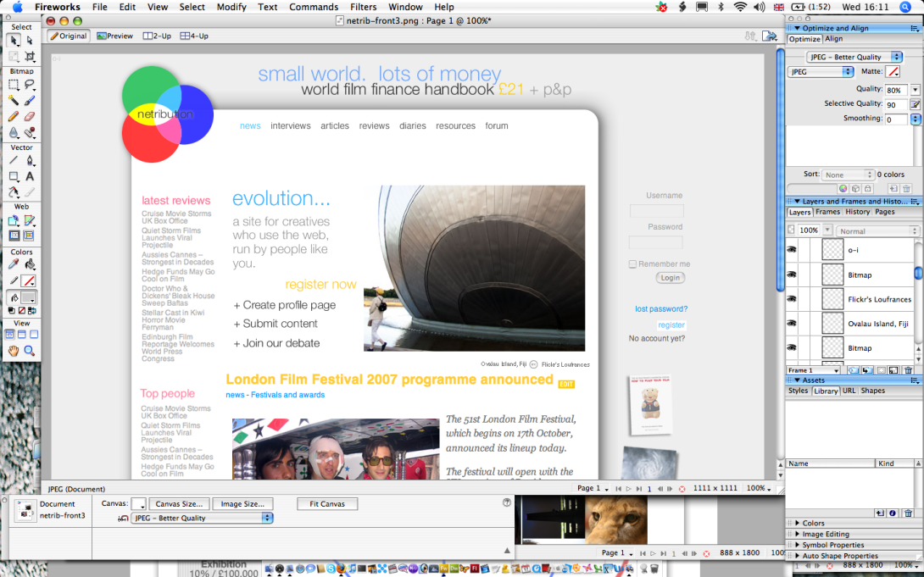Hide the o-i layer

[x=791, y=249]
